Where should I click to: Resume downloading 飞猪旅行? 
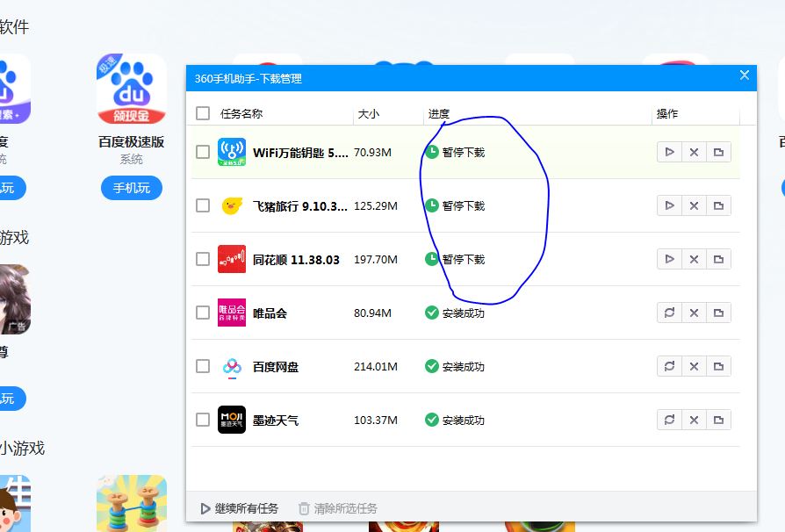click(669, 205)
